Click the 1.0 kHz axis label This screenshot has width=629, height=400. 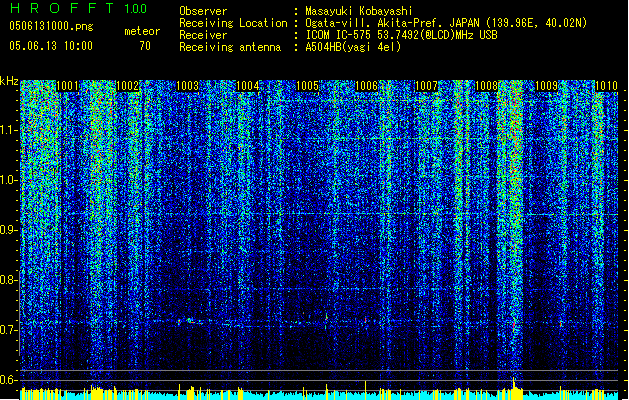8,180
